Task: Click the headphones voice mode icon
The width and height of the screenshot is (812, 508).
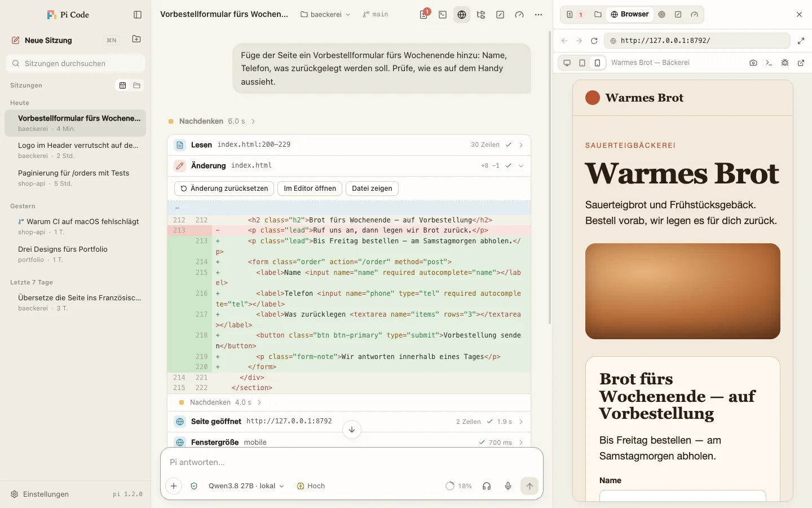Action: tap(487, 486)
